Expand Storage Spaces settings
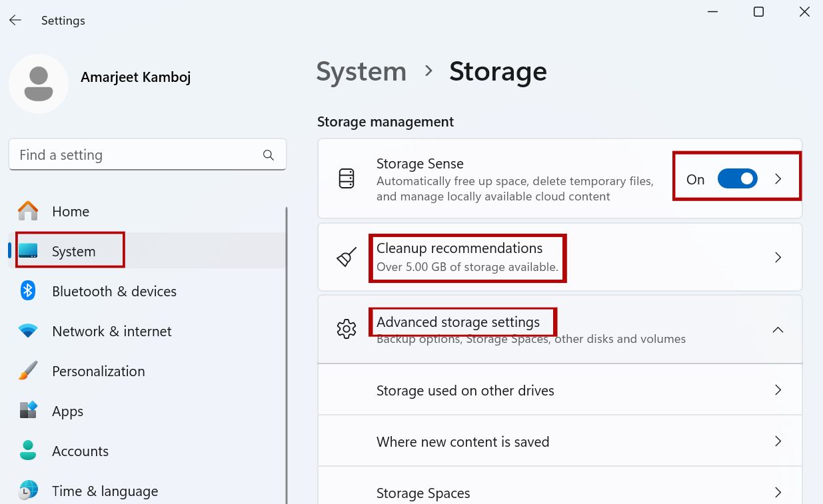This screenshot has width=823, height=504. pyautogui.click(x=560, y=491)
